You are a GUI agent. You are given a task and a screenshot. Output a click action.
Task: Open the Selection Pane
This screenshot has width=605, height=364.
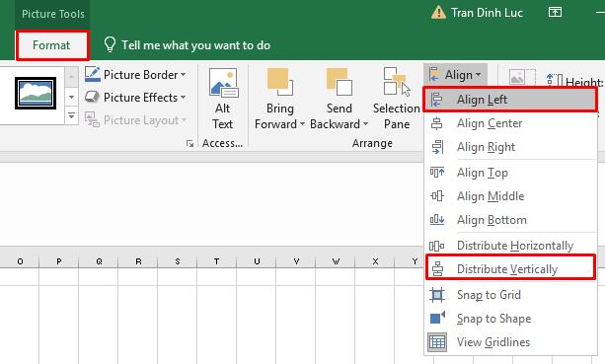click(x=397, y=99)
